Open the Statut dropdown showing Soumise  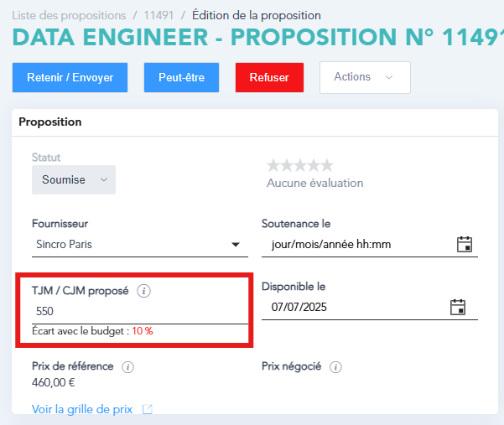pyautogui.click(x=74, y=180)
